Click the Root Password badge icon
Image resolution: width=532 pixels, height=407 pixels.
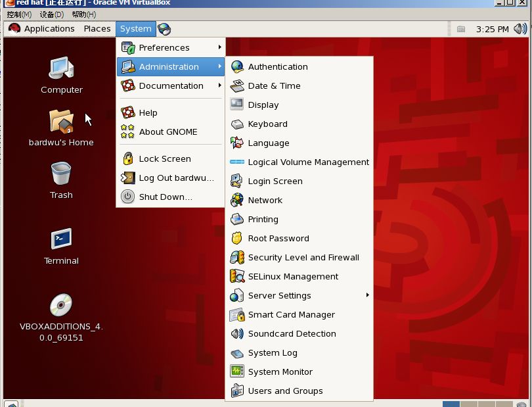[x=237, y=238]
